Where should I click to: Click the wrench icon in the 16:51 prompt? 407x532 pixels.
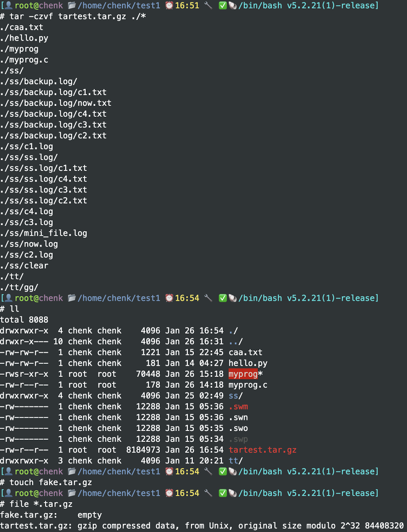[x=208, y=6]
